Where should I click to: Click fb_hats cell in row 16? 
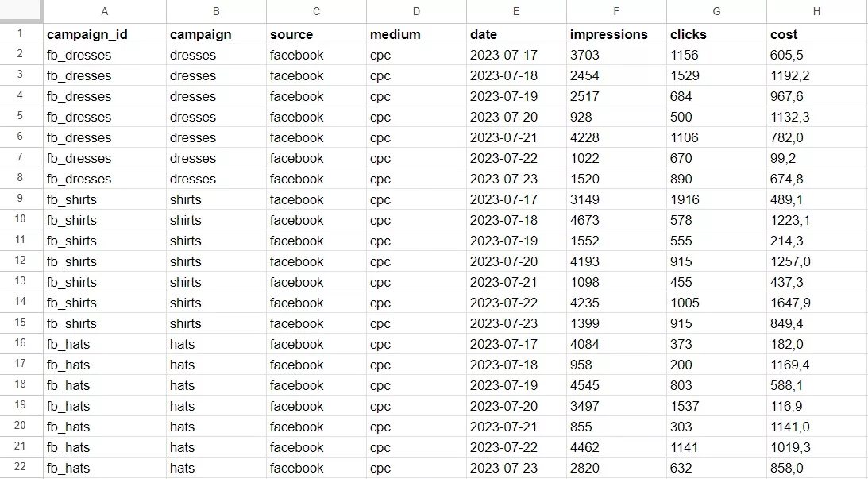tap(105, 344)
